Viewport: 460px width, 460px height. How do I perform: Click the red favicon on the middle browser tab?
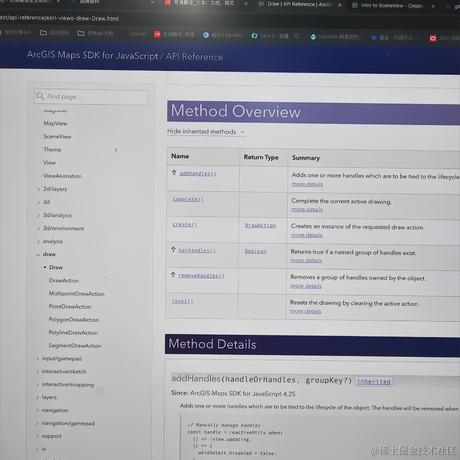point(167,3)
